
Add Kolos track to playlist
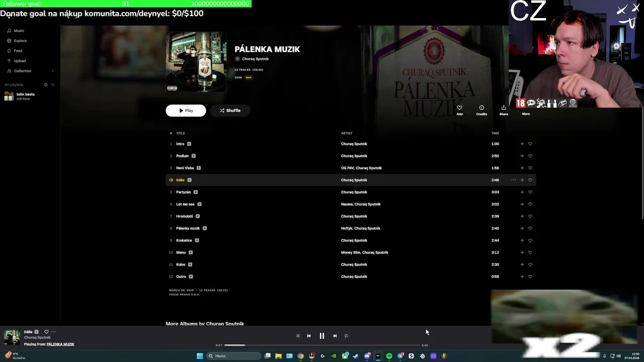tap(522, 264)
